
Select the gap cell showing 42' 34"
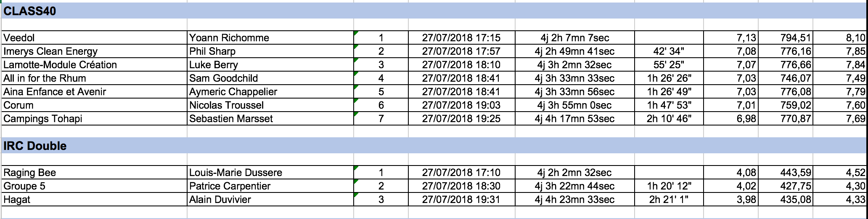669,51
